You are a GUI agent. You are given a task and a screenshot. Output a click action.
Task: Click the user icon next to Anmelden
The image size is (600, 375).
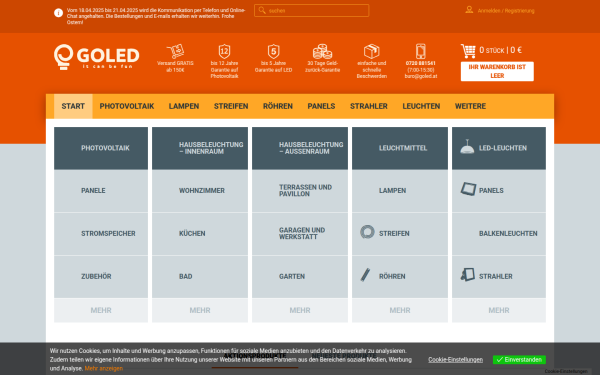click(x=469, y=10)
